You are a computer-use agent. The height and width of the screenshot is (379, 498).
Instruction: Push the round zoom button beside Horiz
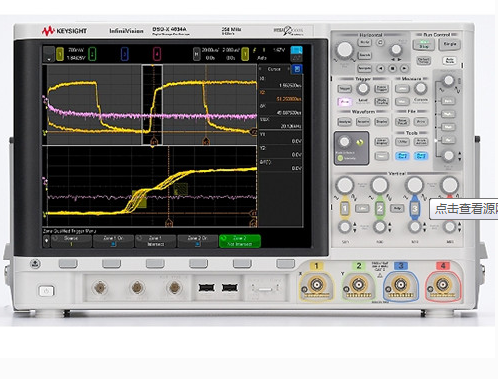pyautogui.click(x=380, y=42)
